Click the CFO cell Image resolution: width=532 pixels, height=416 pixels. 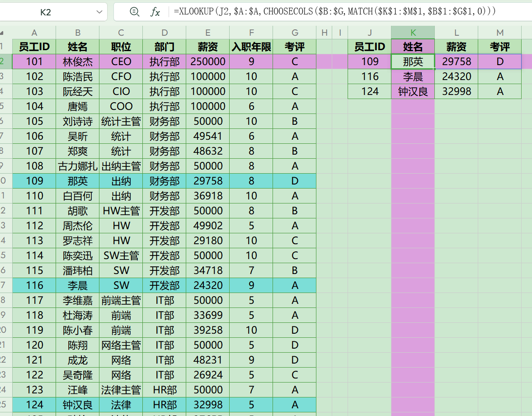pos(121,76)
